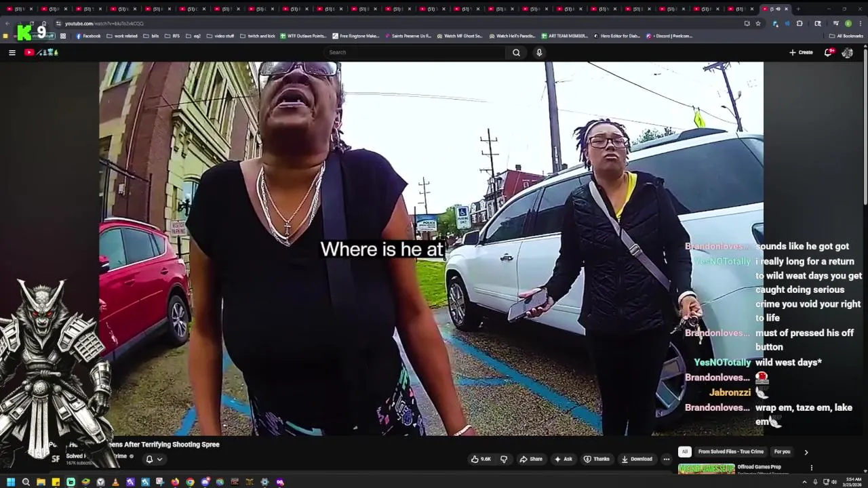Open the account avatar menu

click(x=847, y=52)
